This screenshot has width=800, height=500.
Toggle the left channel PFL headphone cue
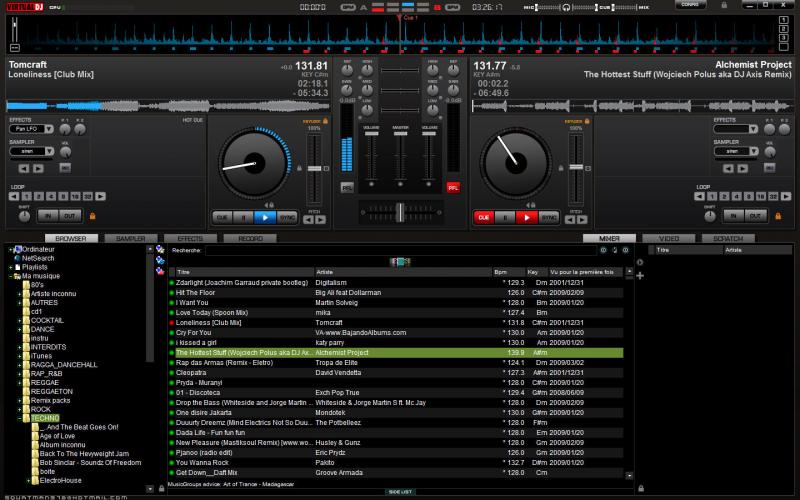[347, 187]
